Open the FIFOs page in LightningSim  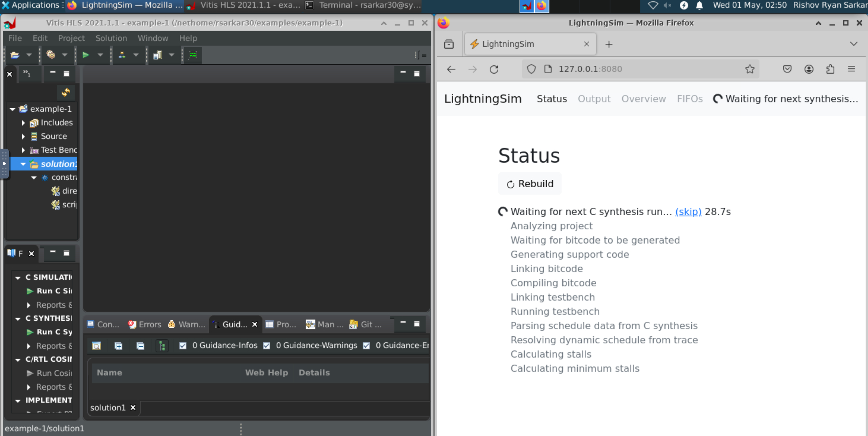tap(690, 99)
